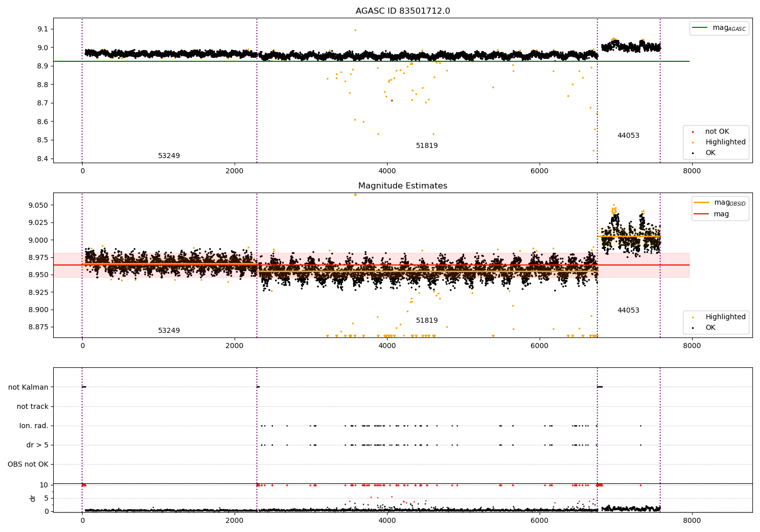This screenshot has height=532, width=760.
Task: Click the 9.1 y-axis tick in top plot
Action: 43,29
